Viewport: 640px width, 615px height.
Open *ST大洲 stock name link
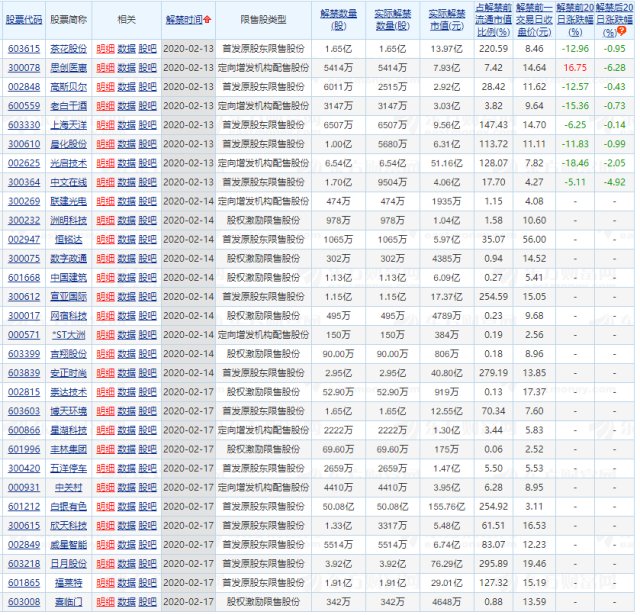tap(69, 335)
